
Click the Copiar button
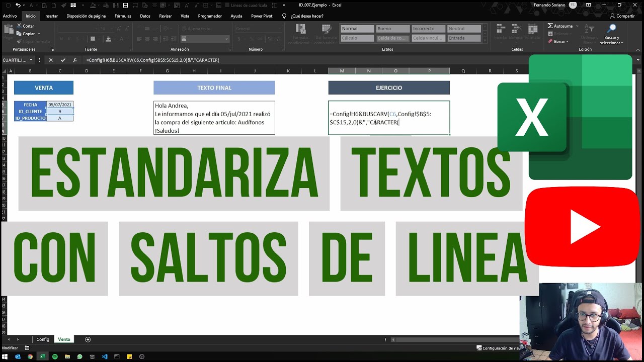point(25,34)
